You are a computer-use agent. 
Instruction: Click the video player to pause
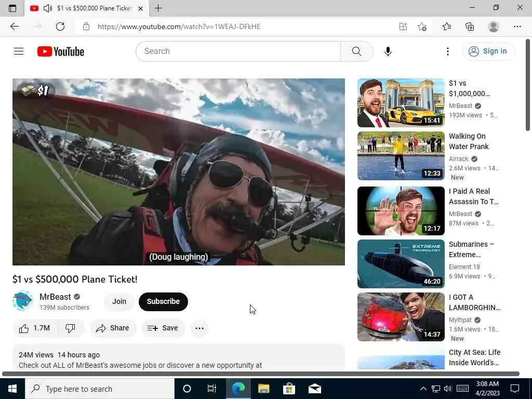[x=179, y=172]
